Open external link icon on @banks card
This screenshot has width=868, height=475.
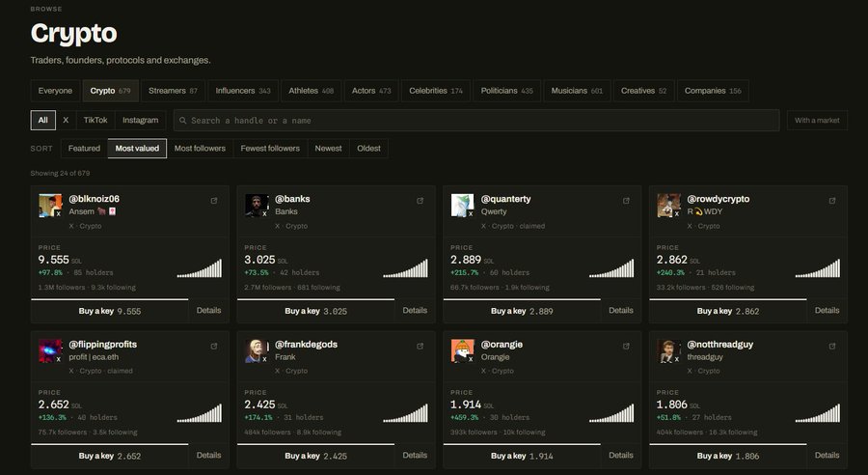(420, 201)
